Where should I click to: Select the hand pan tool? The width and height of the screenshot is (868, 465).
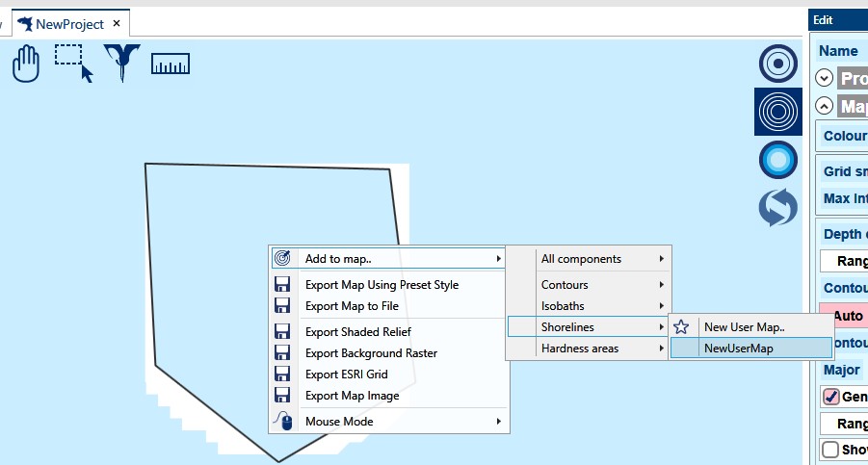pyautogui.click(x=26, y=65)
